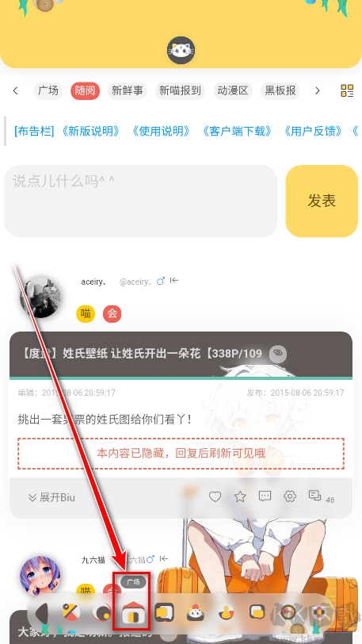
Task: View the 46 replies icon on post
Action: [315, 496]
